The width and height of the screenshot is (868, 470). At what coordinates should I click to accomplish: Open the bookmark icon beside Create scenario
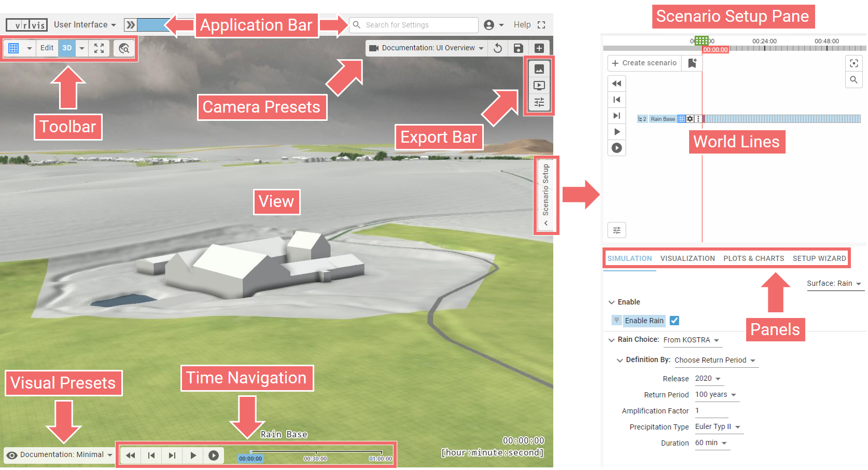692,63
